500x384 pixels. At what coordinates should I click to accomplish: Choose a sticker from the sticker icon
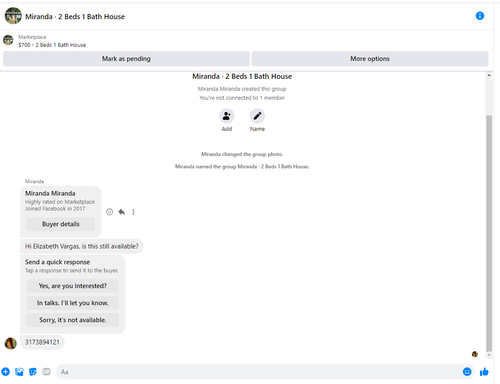coord(33,371)
